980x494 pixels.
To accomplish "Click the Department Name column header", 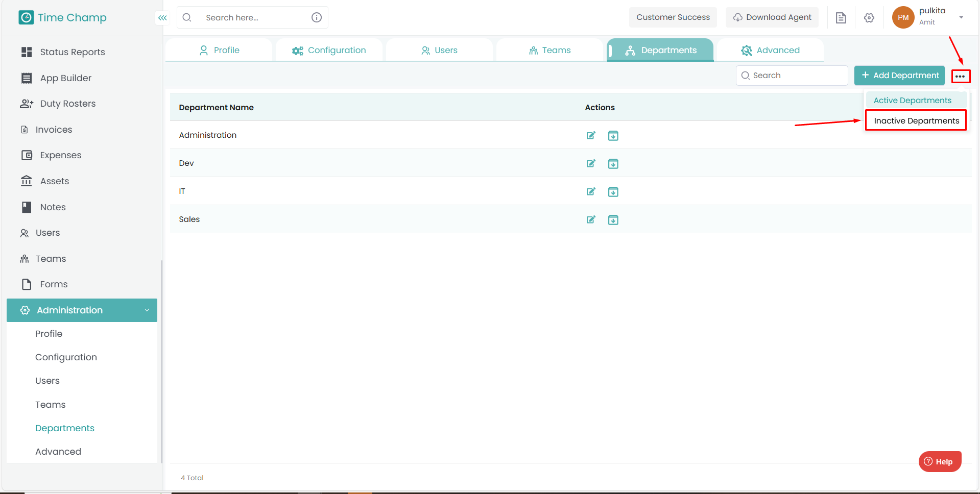I will point(217,108).
